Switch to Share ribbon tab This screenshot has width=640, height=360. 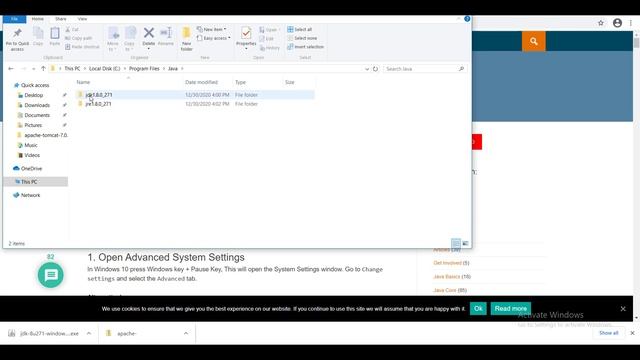61,19
